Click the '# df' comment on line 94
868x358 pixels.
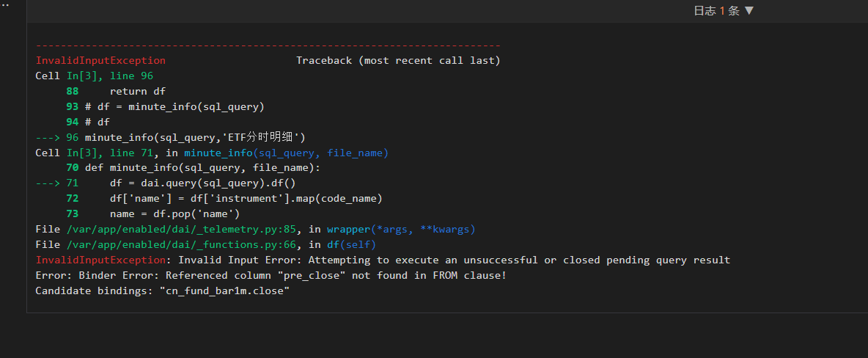point(97,122)
